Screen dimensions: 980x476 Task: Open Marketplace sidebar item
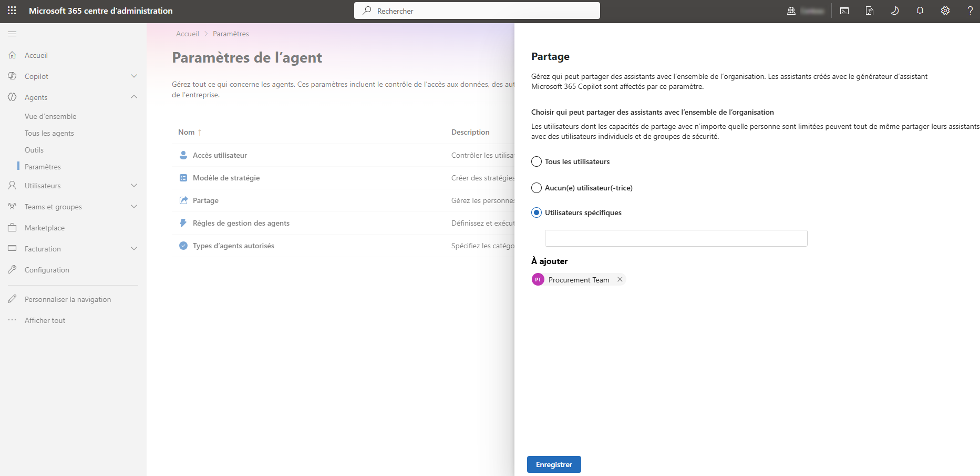coord(45,228)
